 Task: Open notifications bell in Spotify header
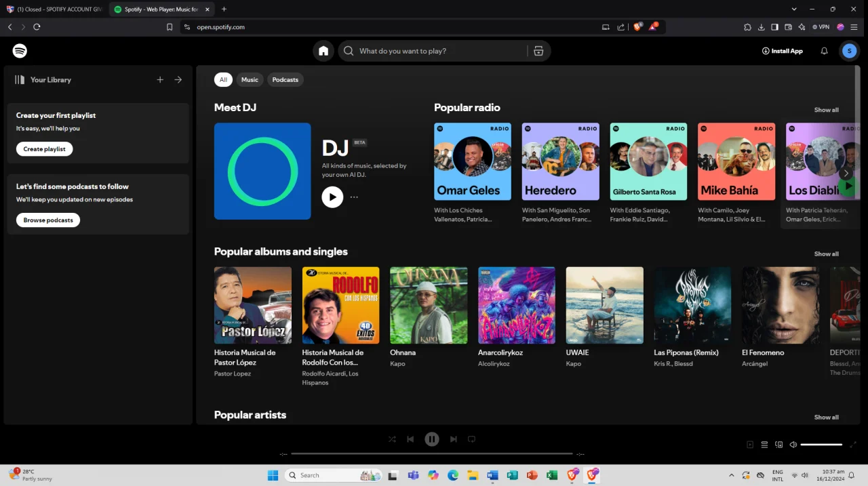pyautogui.click(x=825, y=51)
